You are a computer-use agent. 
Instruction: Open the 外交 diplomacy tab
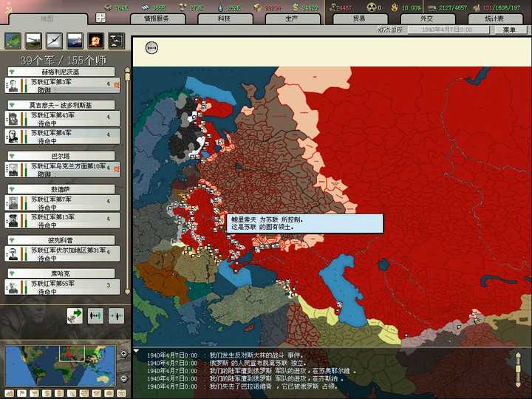click(x=427, y=18)
